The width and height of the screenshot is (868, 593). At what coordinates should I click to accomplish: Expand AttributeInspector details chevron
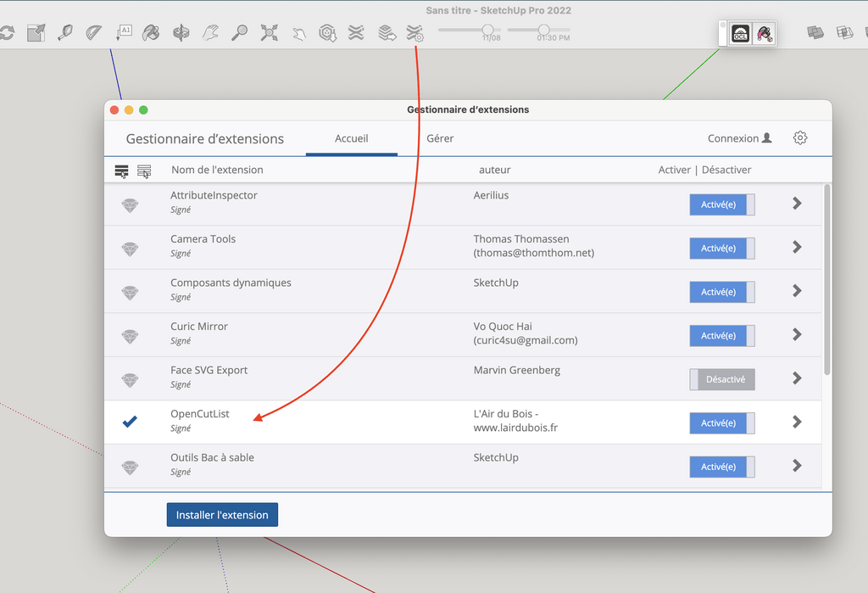(797, 204)
